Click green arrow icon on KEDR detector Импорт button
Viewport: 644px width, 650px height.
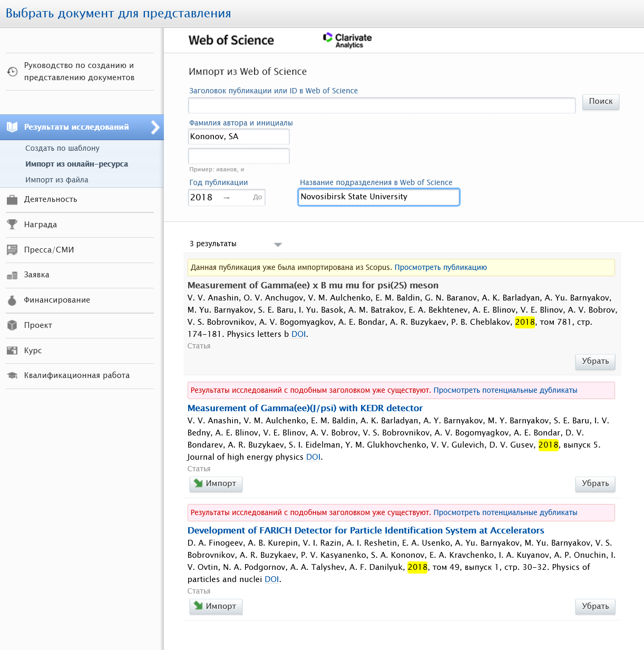pyautogui.click(x=198, y=483)
